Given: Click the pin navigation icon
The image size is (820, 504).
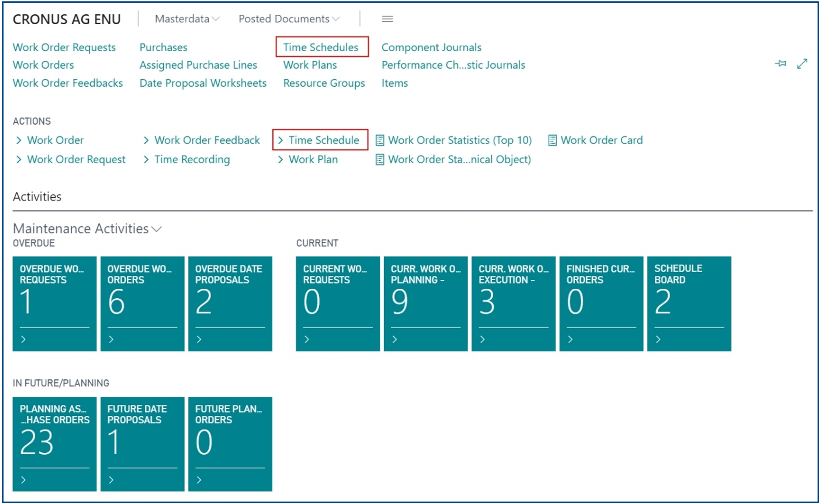Looking at the screenshot, I should click(780, 64).
